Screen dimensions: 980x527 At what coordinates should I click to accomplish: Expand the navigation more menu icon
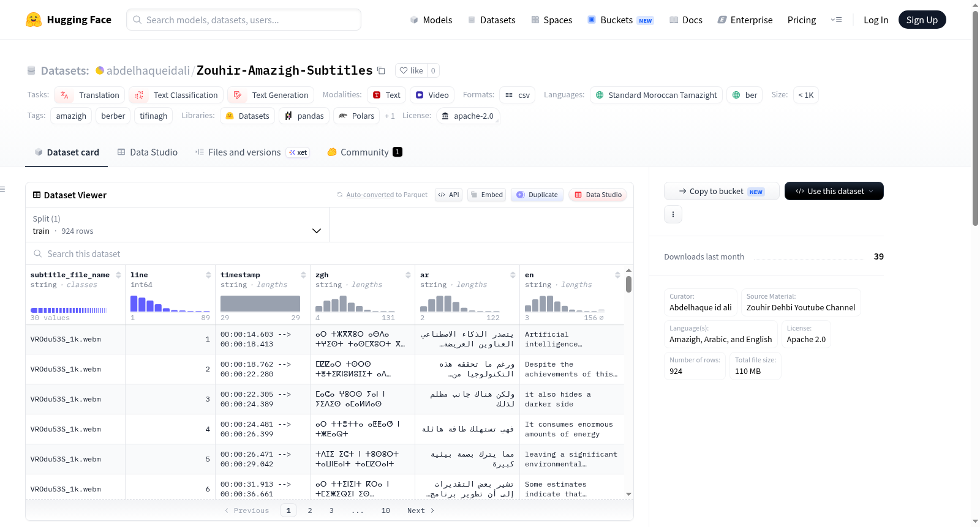click(x=836, y=20)
